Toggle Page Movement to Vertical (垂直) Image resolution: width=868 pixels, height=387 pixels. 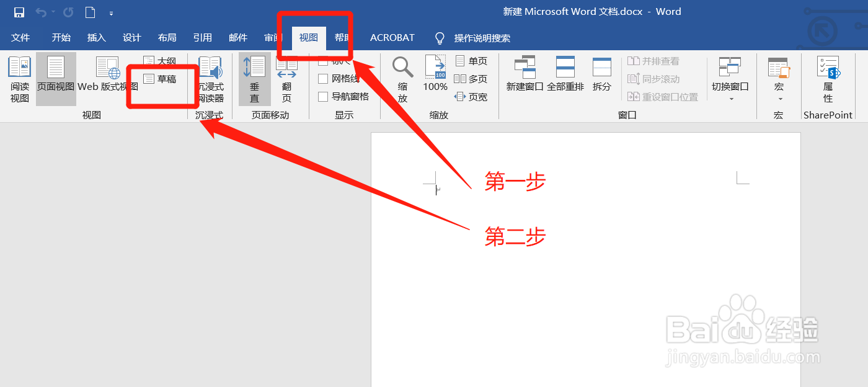pyautogui.click(x=254, y=79)
